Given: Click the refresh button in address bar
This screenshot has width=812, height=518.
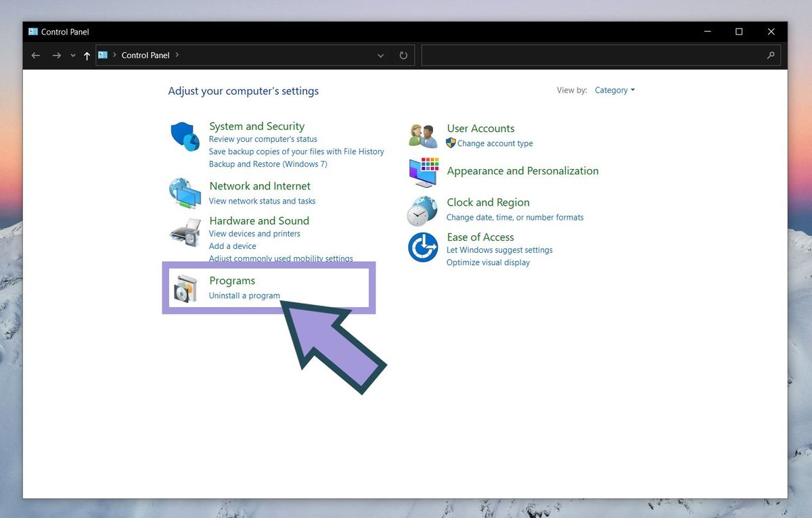Looking at the screenshot, I should pyautogui.click(x=403, y=55).
